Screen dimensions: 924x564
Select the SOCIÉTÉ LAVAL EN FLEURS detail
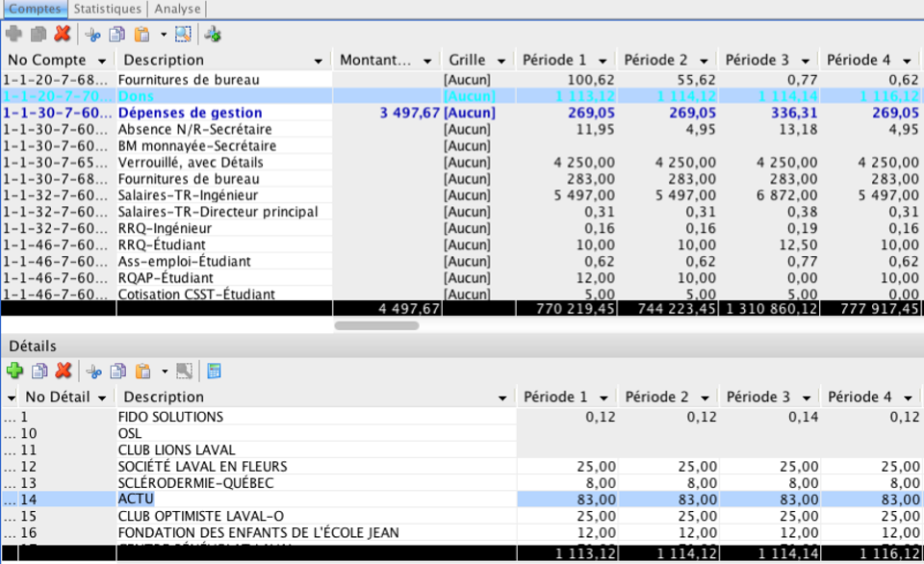462,466
